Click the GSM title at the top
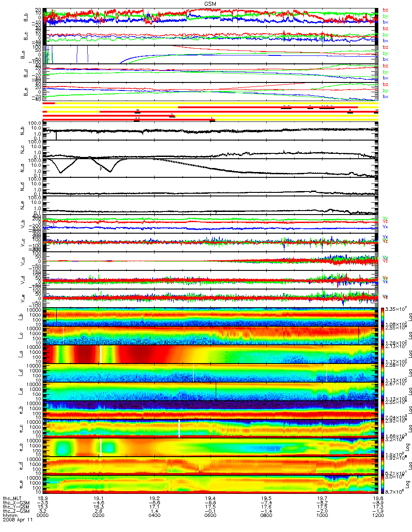The image size is (412, 532). click(x=210, y=3)
